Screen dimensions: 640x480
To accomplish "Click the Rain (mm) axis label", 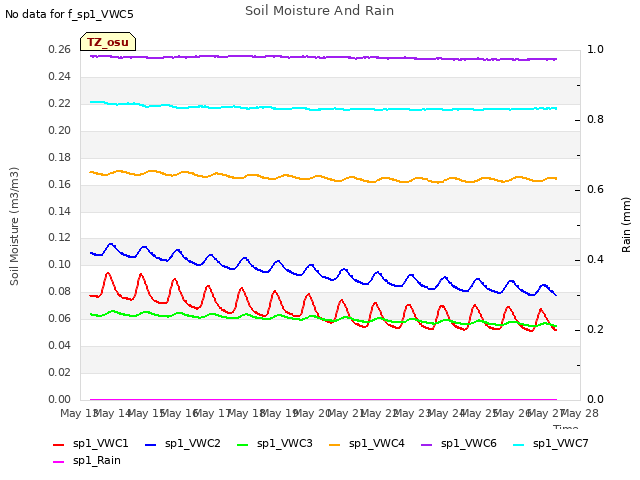I will coord(626,225).
